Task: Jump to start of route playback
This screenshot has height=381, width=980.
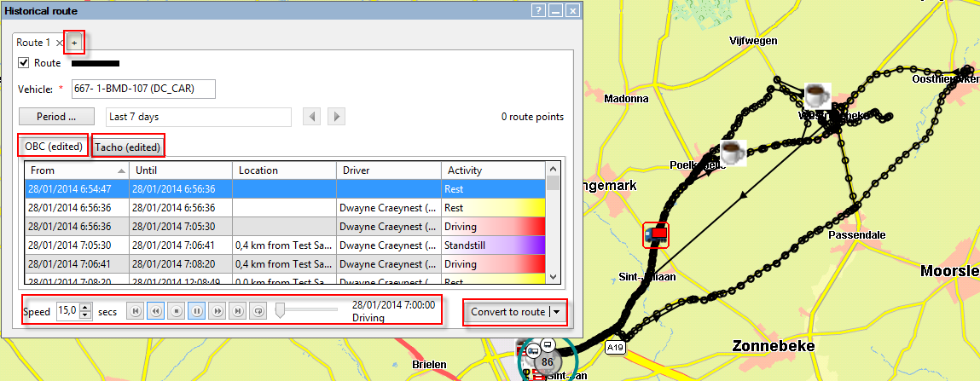Action: 135,312
